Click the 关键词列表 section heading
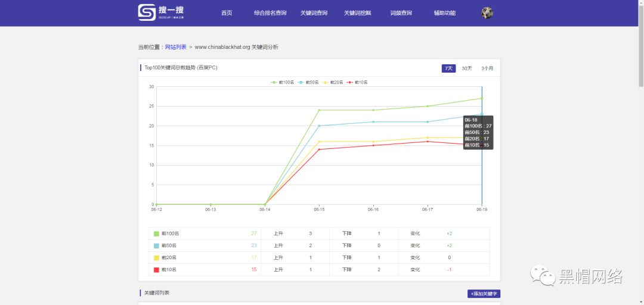 [156, 293]
